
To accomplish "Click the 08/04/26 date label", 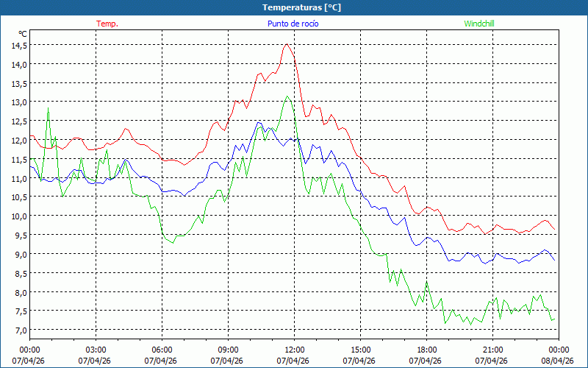I will (x=557, y=361).
